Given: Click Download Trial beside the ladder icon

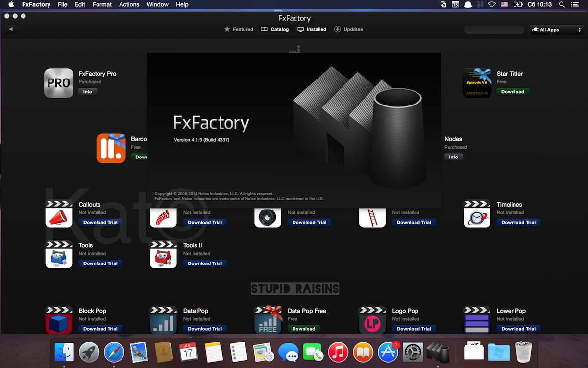Looking at the screenshot, I should [414, 223].
